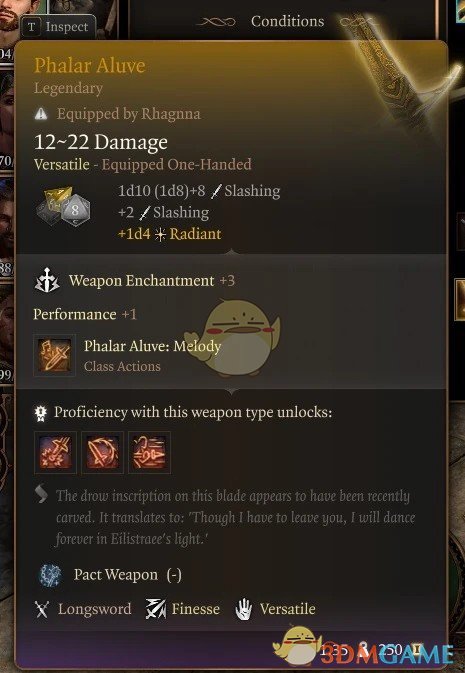
Task: Click the Pact Weapon icon
Action: 51,576
